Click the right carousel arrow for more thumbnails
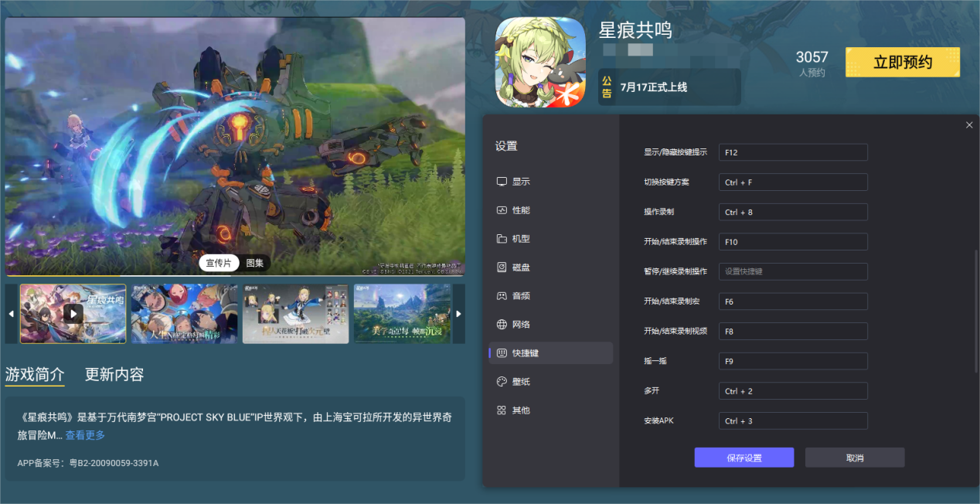This screenshot has height=504, width=980. point(458,314)
